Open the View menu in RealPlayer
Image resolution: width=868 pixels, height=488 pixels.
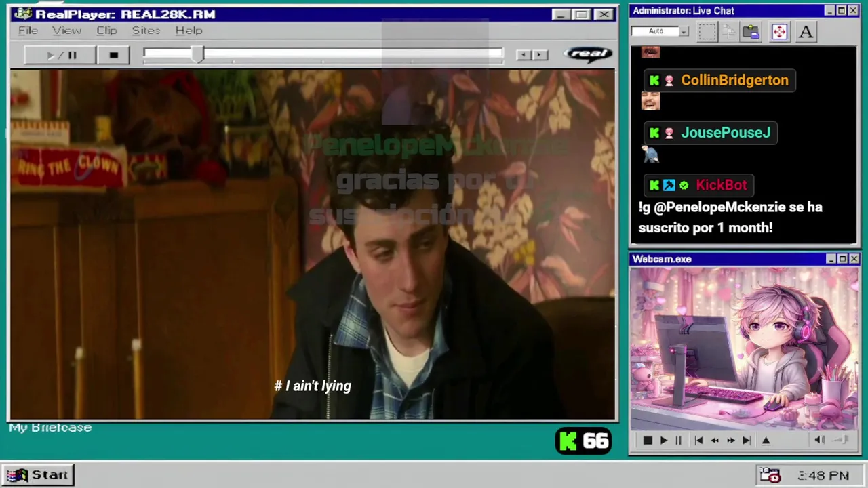[x=66, y=30]
